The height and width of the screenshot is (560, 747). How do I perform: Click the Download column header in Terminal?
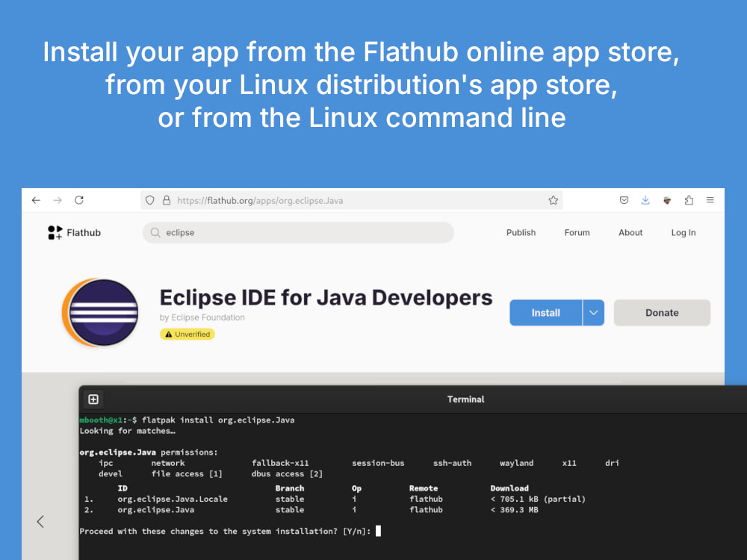509,488
